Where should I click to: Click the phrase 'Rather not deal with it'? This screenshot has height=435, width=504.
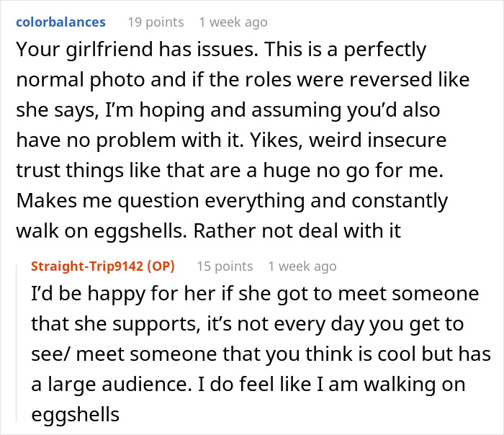coord(325,229)
